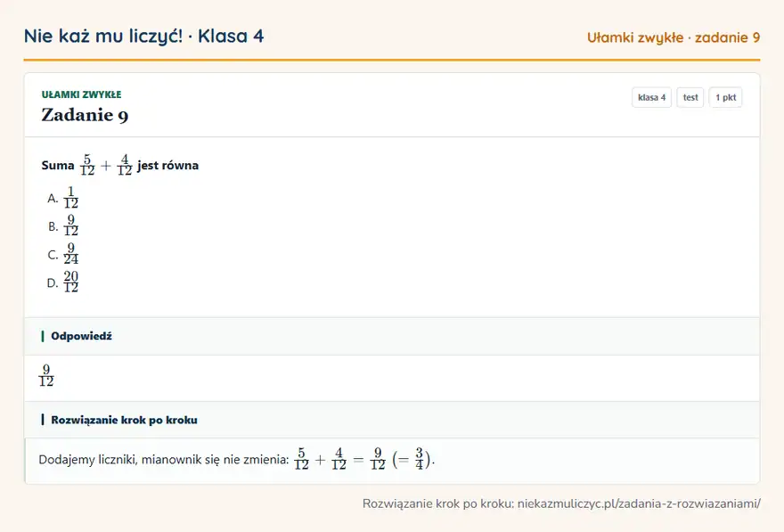Click the 'Ułamki zwykłe · zadanie 9' header label
The image size is (784, 532).
pos(673,37)
